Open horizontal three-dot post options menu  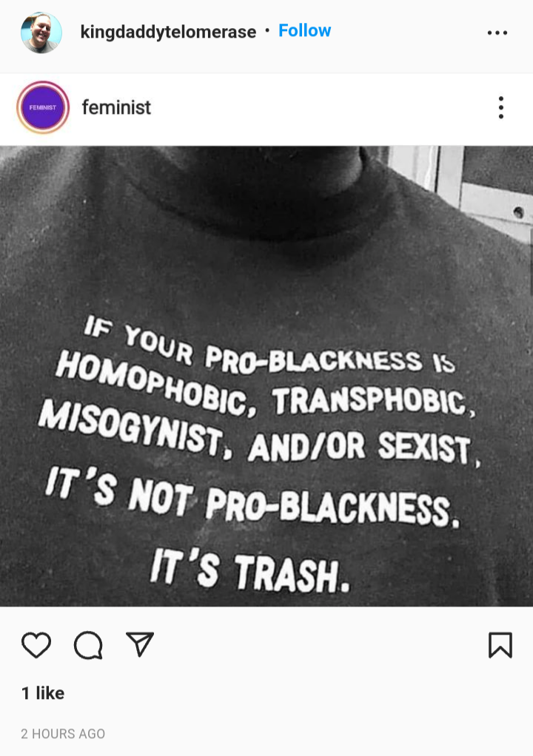497,33
